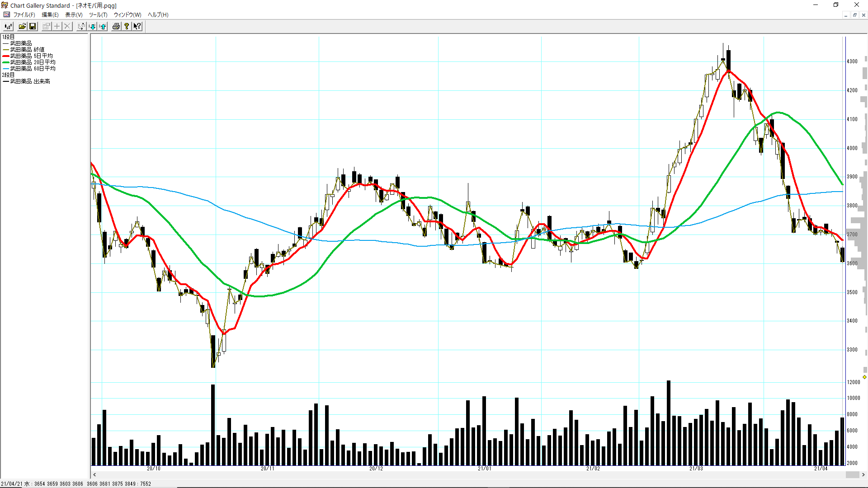Save the chart using floppy disk icon
This screenshot has height=488, width=868.
(x=33, y=26)
